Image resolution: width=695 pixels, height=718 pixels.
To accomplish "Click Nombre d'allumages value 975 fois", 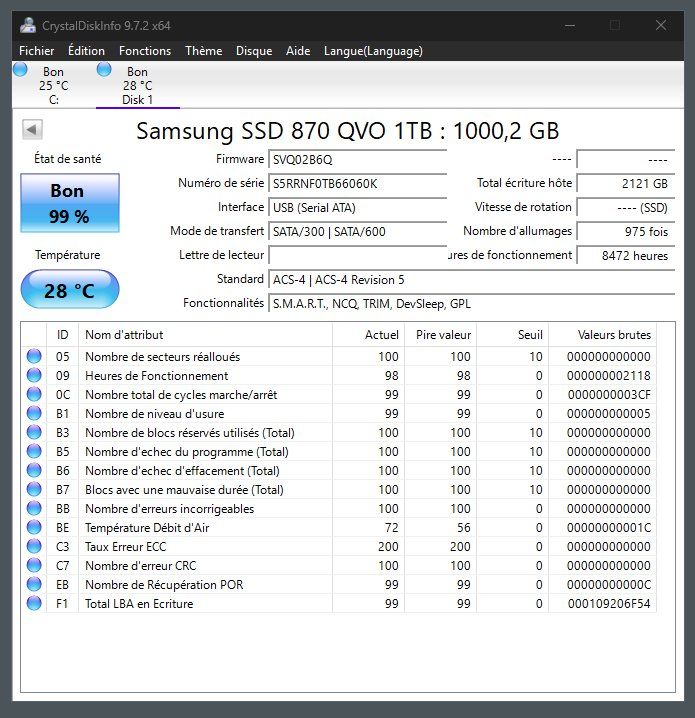I will 625,232.
